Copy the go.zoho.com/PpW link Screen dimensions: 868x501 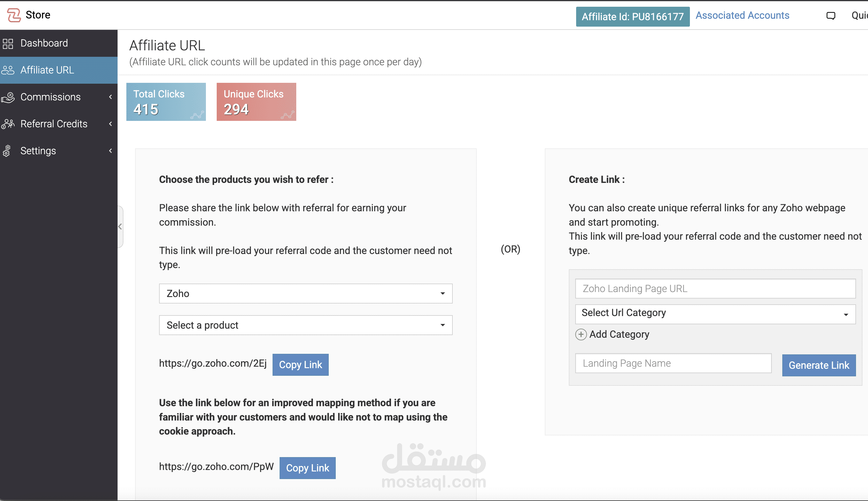pos(307,468)
